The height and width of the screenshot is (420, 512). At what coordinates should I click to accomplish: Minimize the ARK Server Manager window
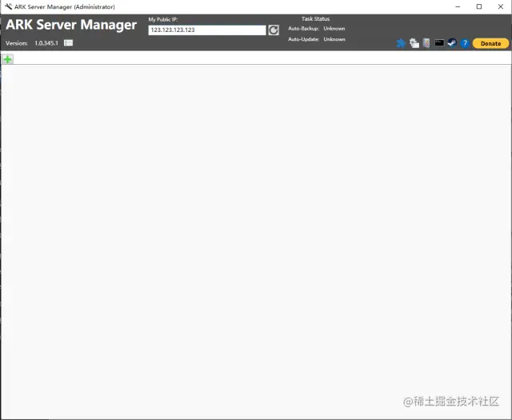458,6
